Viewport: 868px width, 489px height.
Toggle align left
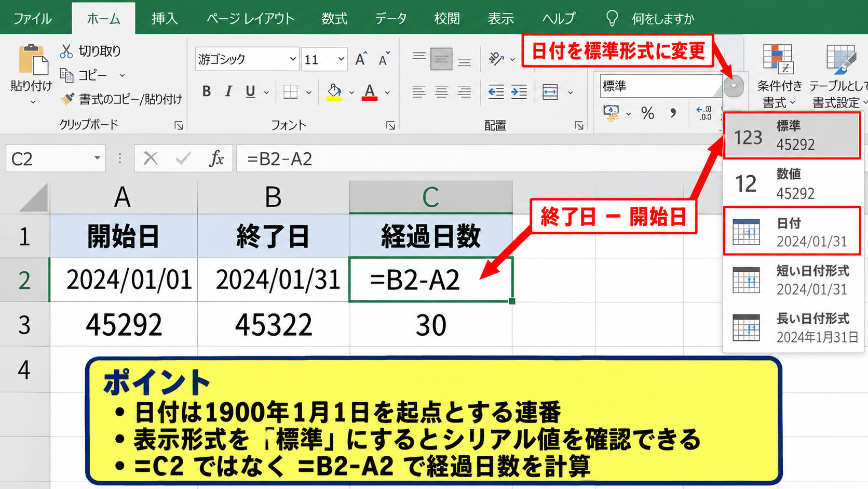point(419,92)
